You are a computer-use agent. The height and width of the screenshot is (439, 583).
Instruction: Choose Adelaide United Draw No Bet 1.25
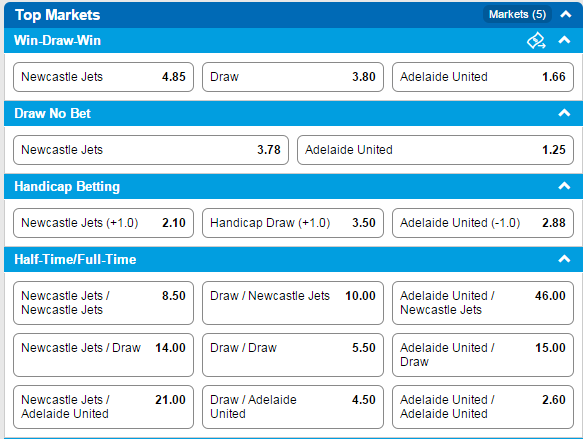435,150
